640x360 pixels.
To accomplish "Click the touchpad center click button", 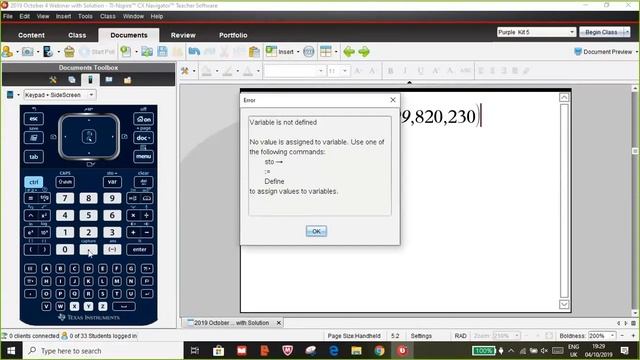I will [x=89, y=136].
